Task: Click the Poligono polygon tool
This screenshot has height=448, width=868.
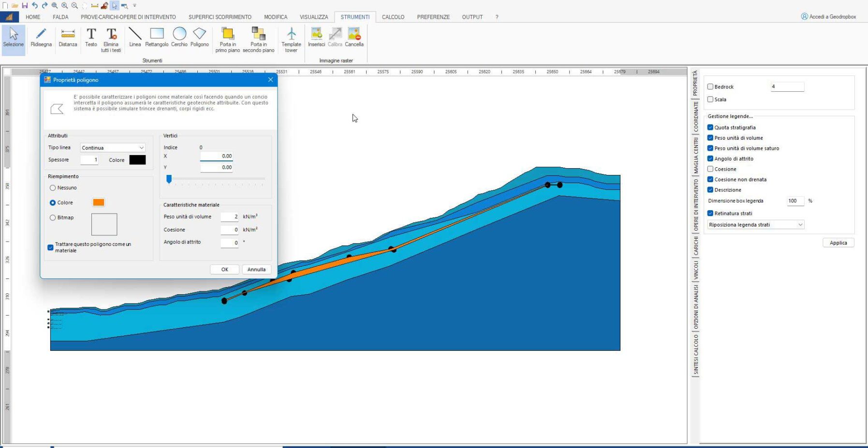Action: (199, 37)
